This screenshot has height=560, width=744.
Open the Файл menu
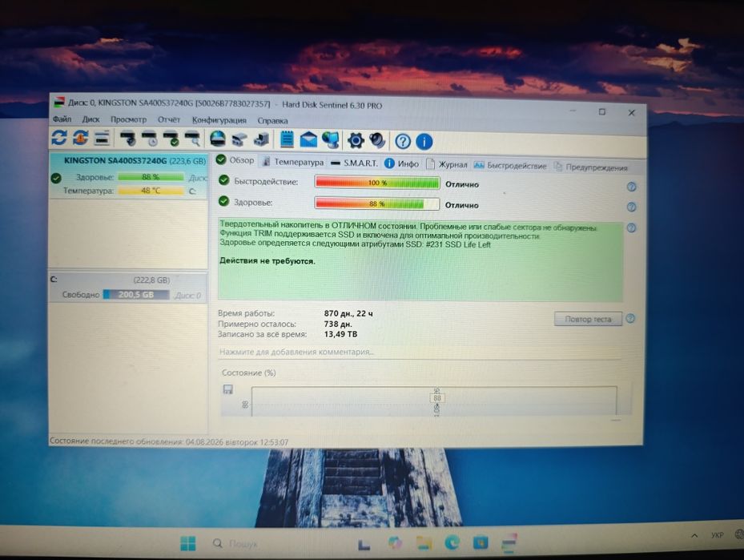point(62,119)
